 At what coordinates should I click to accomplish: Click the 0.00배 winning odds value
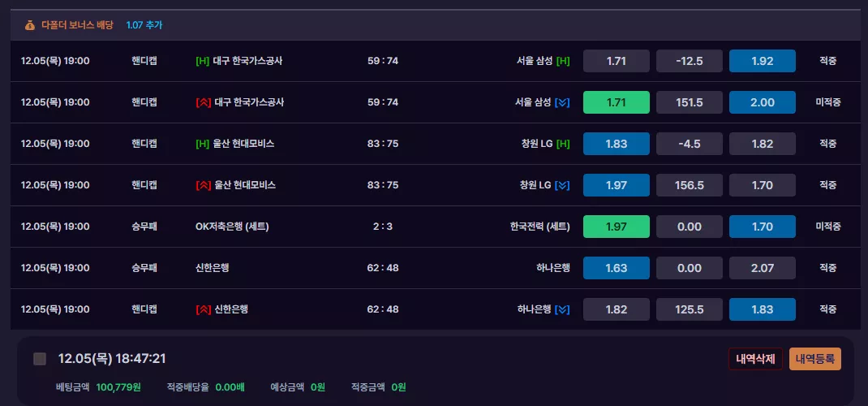[230, 387]
